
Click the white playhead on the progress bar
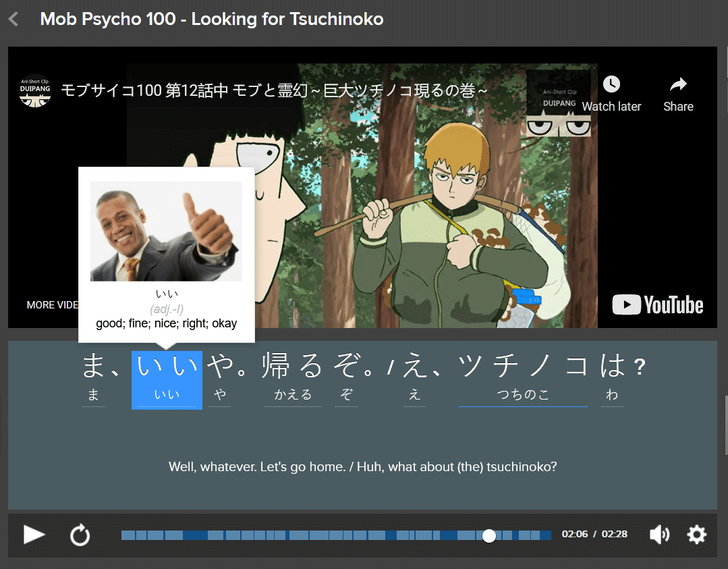pyautogui.click(x=488, y=535)
